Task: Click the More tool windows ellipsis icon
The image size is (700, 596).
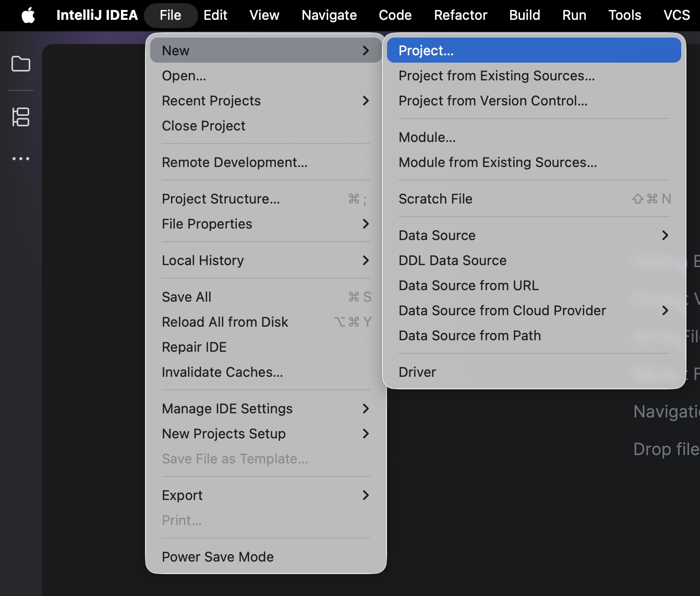Action: click(x=21, y=159)
